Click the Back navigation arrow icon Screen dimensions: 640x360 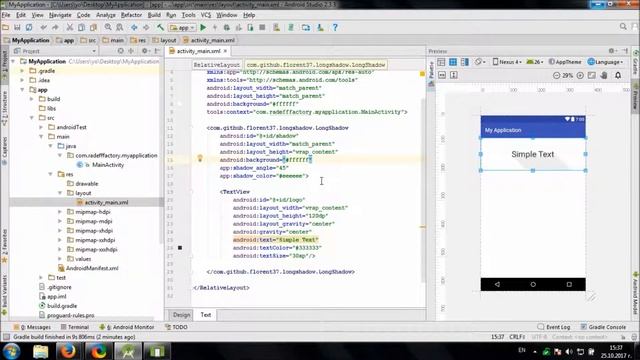tap(134, 27)
